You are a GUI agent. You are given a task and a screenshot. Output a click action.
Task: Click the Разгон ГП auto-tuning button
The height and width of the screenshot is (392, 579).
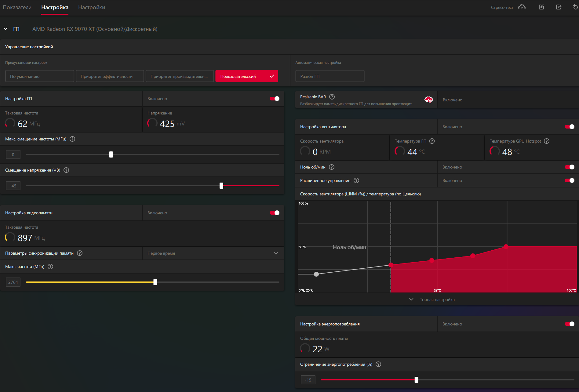330,76
